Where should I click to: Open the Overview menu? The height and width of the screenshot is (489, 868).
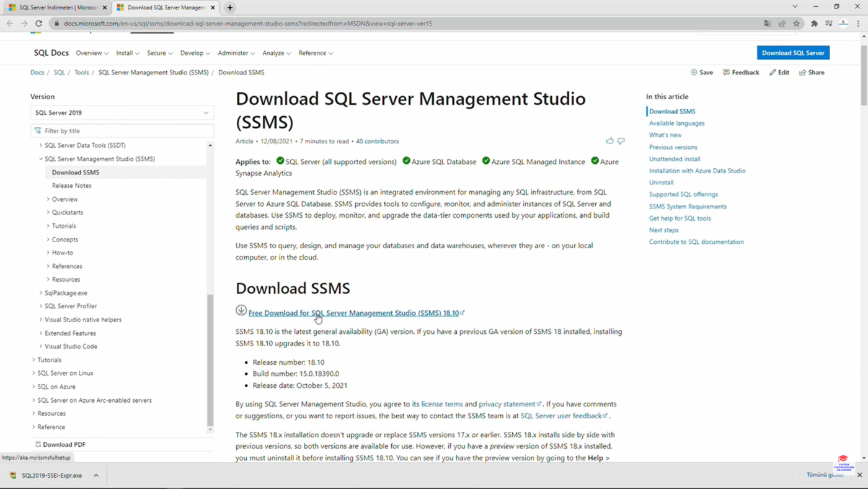click(x=92, y=53)
